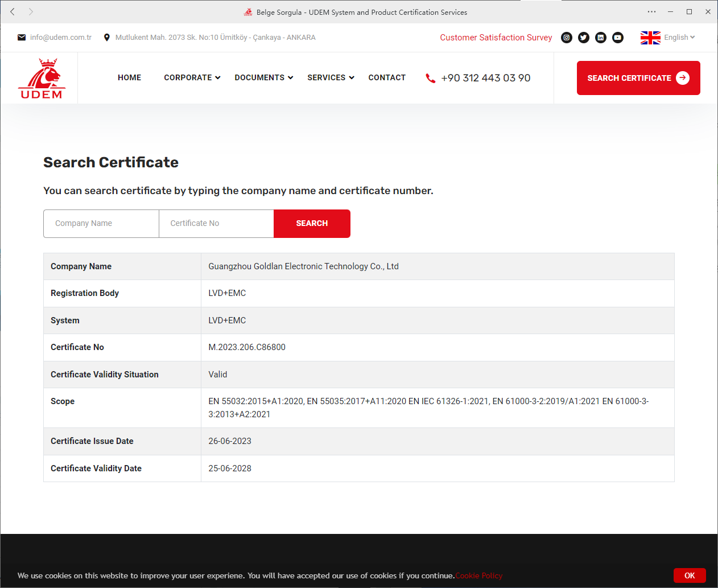Screen dimensions: 718x588
Task: Click the location pin icon
Action: [106, 38]
